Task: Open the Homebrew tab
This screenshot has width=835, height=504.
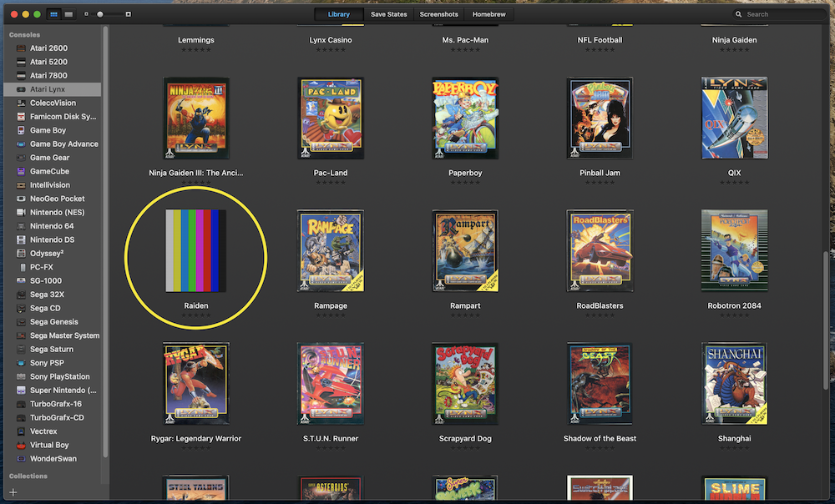Action: point(491,14)
